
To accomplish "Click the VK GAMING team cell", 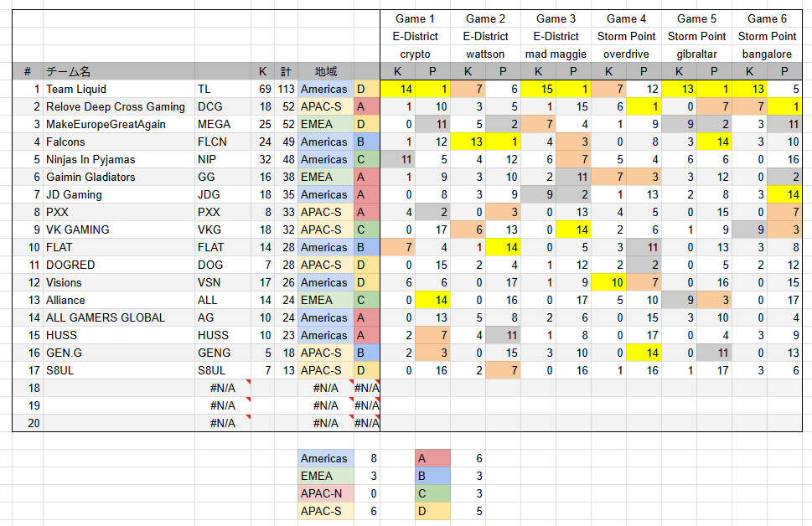I will pos(119,229).
